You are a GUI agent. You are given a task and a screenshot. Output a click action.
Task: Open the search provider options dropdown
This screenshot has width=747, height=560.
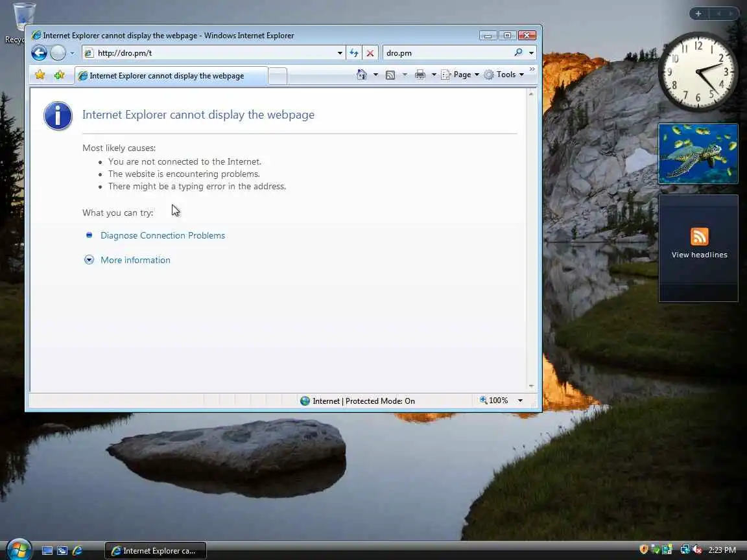[x=531, y=53]
